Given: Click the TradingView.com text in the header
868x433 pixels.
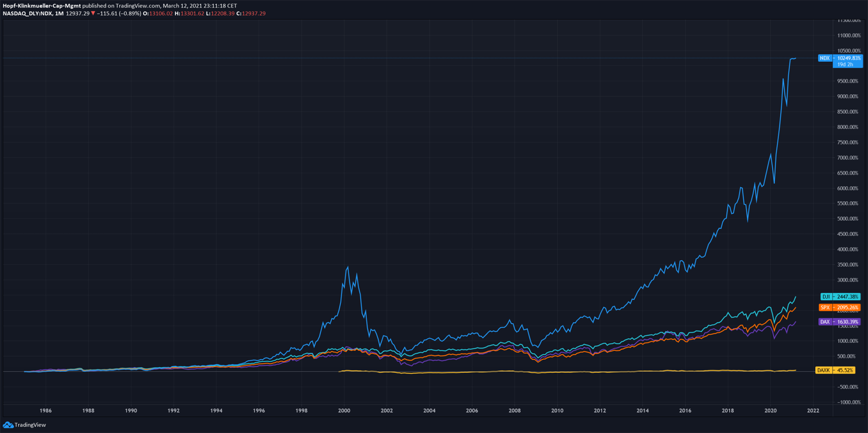Looking at the screenshot, I should point(137,6).
